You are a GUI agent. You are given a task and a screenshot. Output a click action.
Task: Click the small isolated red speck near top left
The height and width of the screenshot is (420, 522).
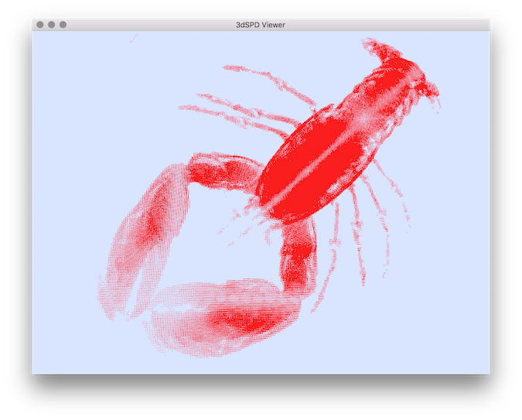tap(132, 38)
